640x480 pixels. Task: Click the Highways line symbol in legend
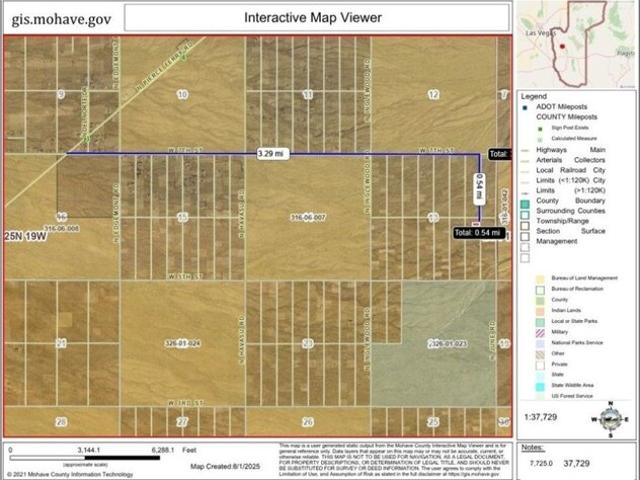pos(525,153)
